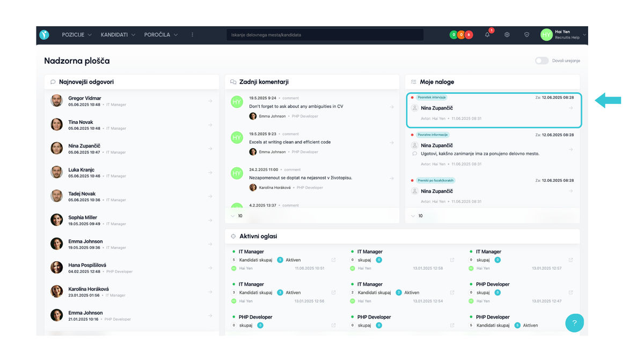Click the red counter badge showing 6
The height and width of the screenshot is (362, 644).
click(469, 35)
